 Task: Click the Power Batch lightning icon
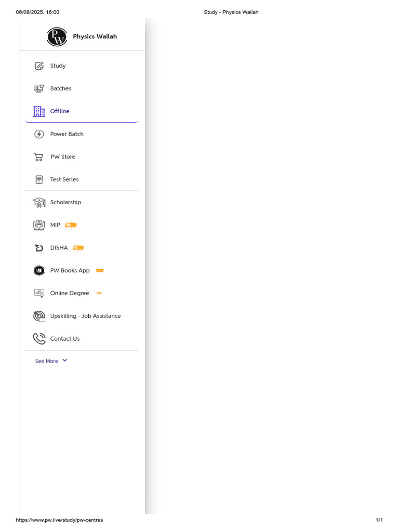(39, 134)
